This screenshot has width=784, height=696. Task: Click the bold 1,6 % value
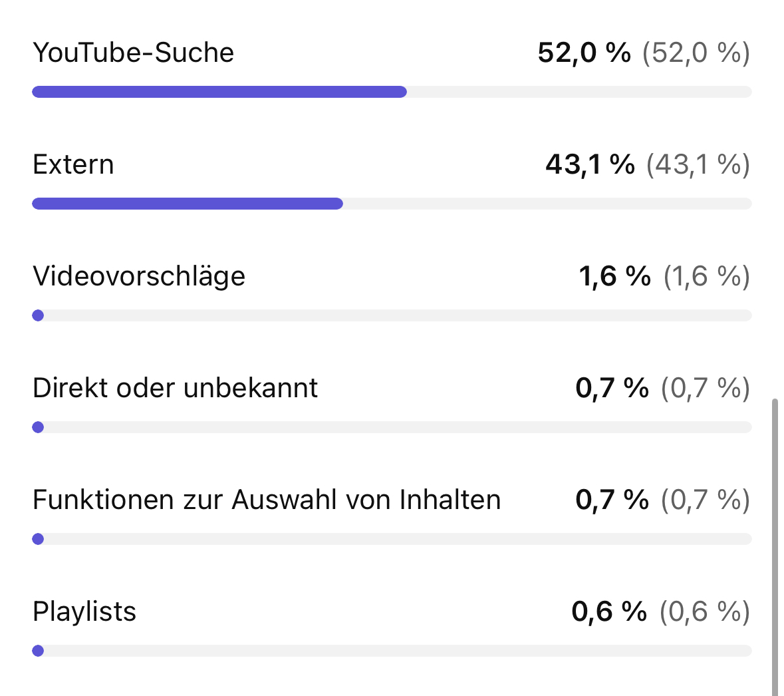(614, 276)
